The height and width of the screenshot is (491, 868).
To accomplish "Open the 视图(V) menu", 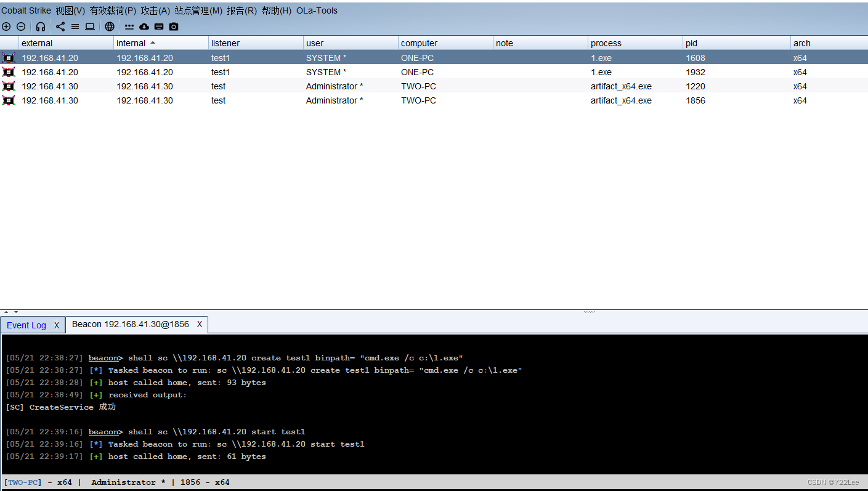I will 70,10.
